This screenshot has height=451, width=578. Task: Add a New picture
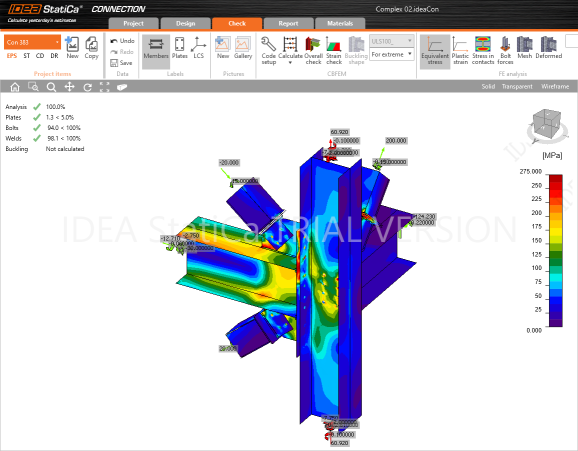pyautogui.click(x=223, y=48)
